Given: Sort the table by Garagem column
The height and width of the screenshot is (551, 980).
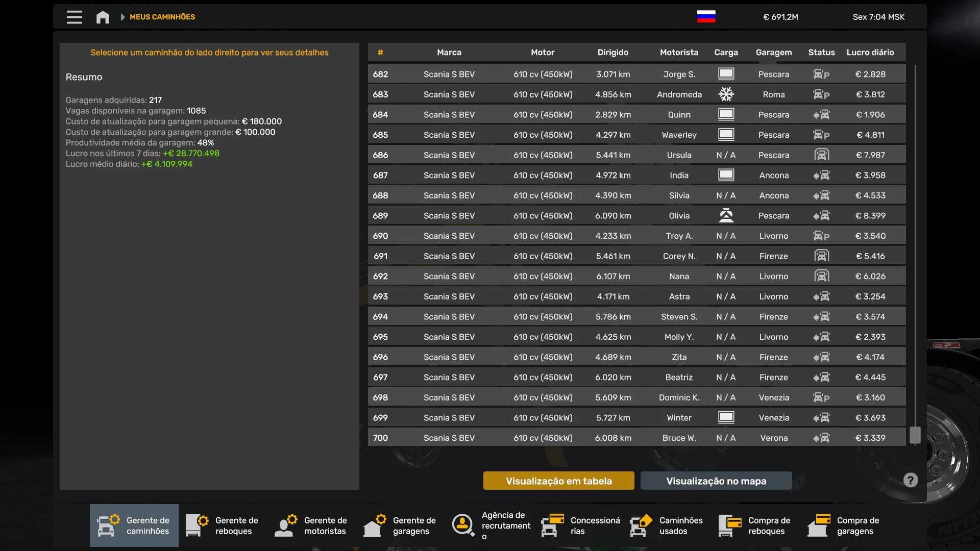Looking at the screenshot, I should click(x=773, y=52).
